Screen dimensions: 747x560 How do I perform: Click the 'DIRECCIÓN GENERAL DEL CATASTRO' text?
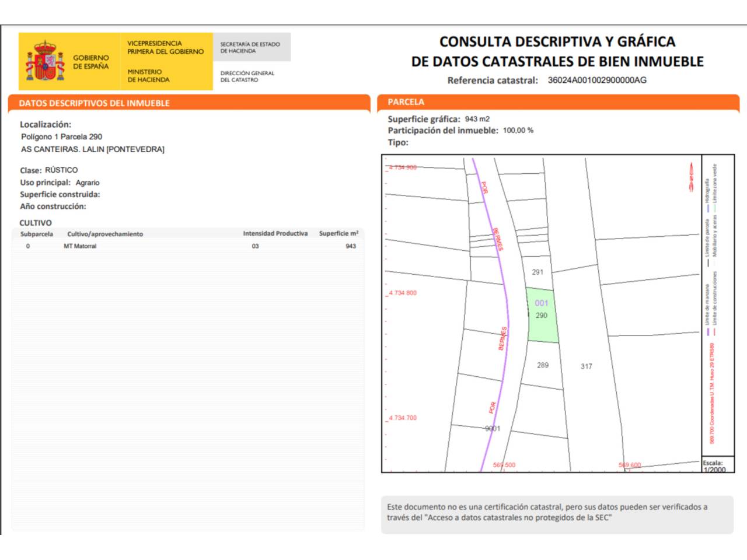point(247,76)
